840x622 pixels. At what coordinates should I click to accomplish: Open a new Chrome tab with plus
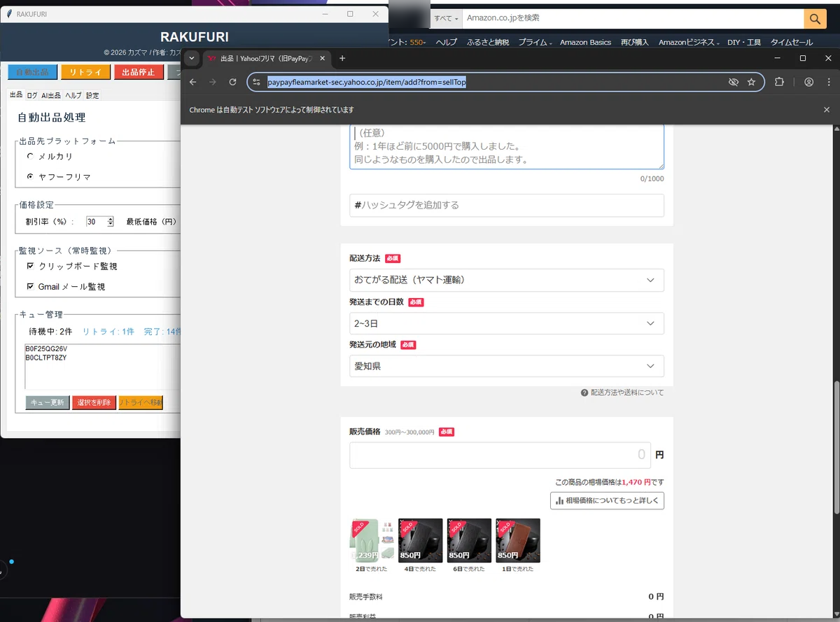pos(342,58)
